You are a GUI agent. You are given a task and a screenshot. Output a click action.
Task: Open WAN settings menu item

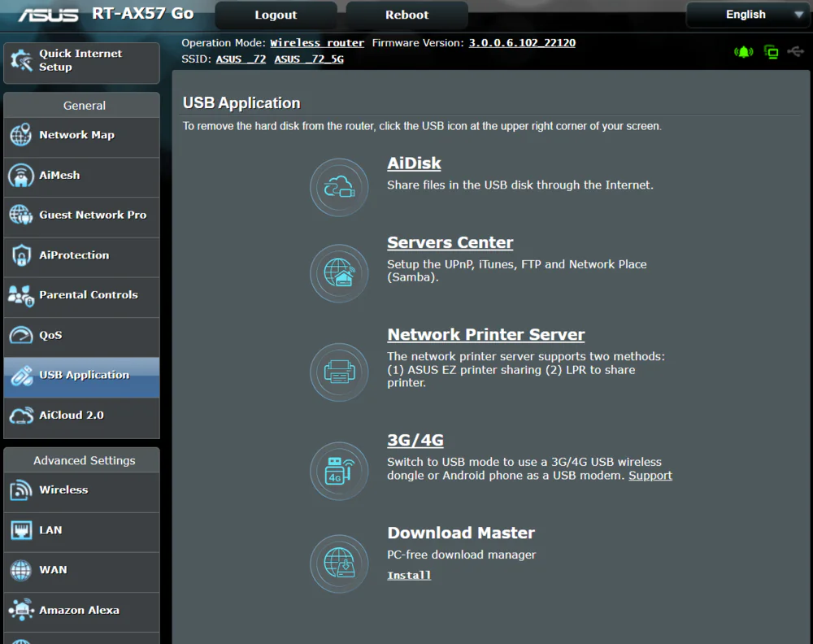point(81,570)
